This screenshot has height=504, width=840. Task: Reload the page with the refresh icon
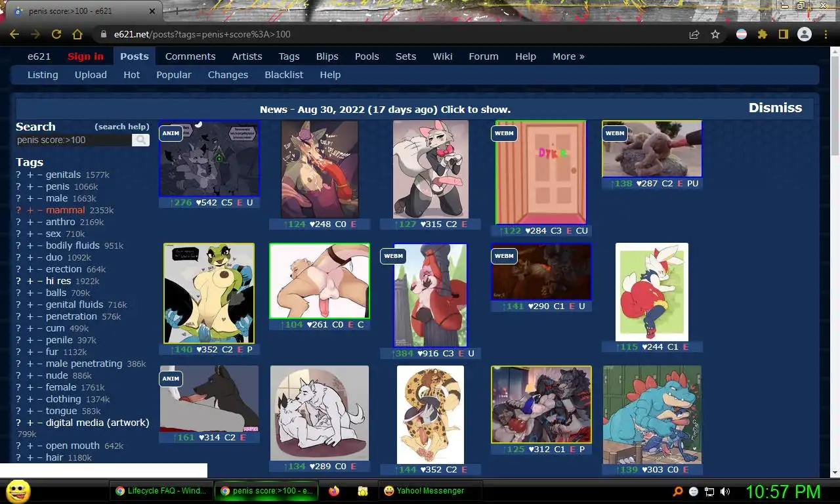point(56,34)
